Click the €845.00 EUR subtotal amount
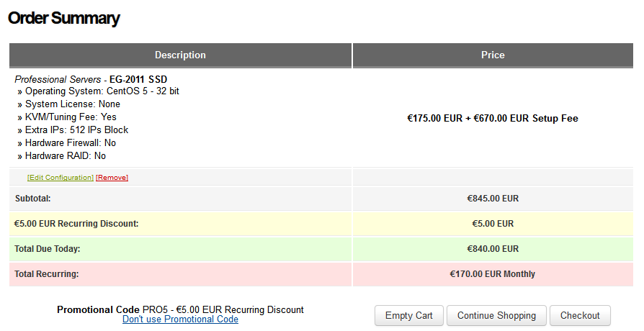Viewport: 644px width, 331px height. tap(493, 199)
